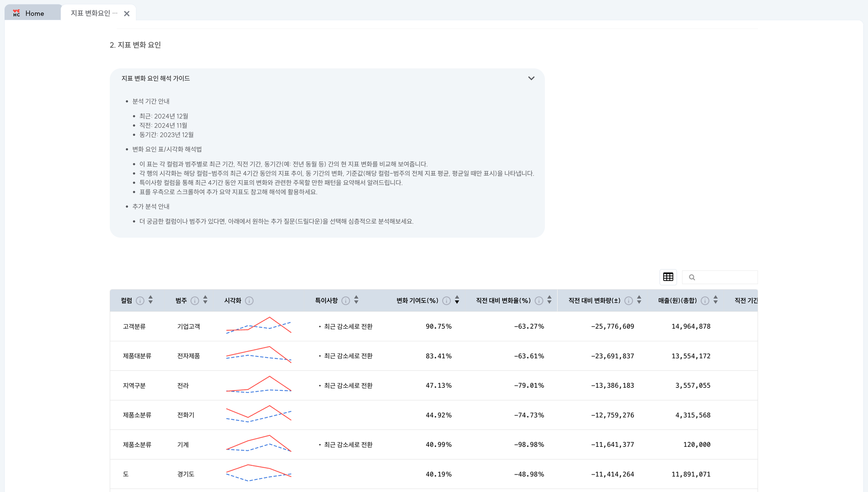Click the table grid view icon
Image resolution: width=868 pixels, height=492 pixels.
[668, 277]
